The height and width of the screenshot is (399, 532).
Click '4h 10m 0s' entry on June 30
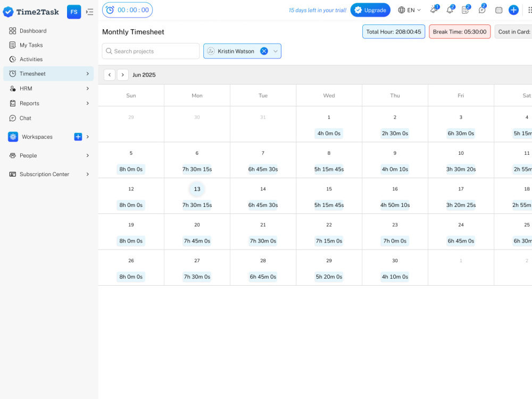(395, 277)
